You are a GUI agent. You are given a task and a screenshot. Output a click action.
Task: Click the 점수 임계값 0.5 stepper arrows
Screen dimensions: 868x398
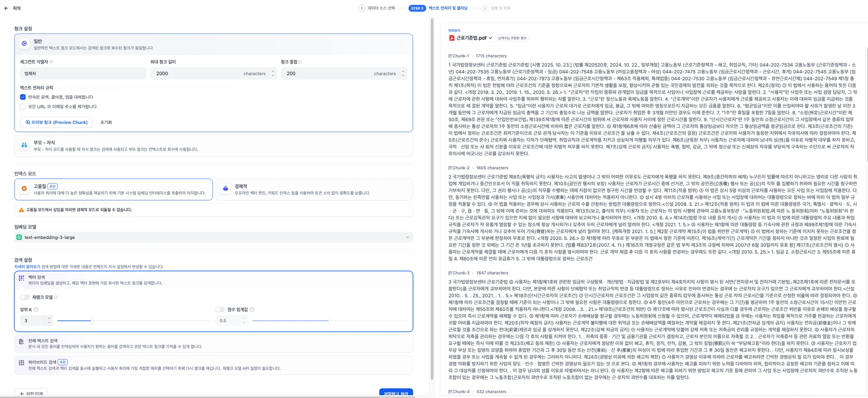click(244, 321)
